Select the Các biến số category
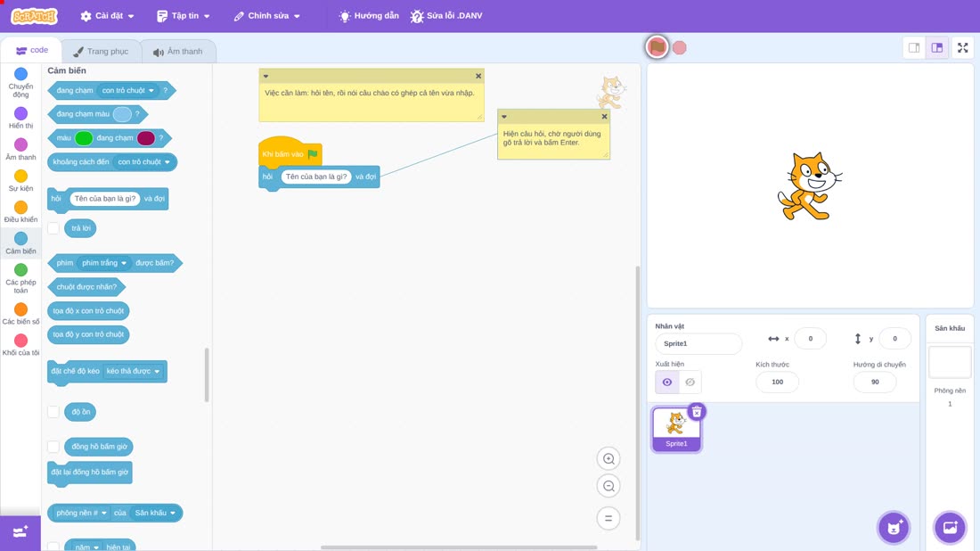 click(x=20, y=313)
